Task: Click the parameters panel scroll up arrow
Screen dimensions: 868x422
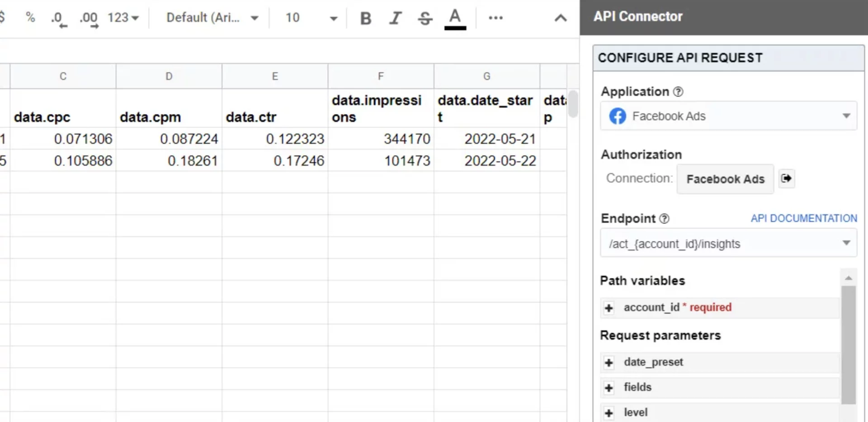Action: [849, 278]
